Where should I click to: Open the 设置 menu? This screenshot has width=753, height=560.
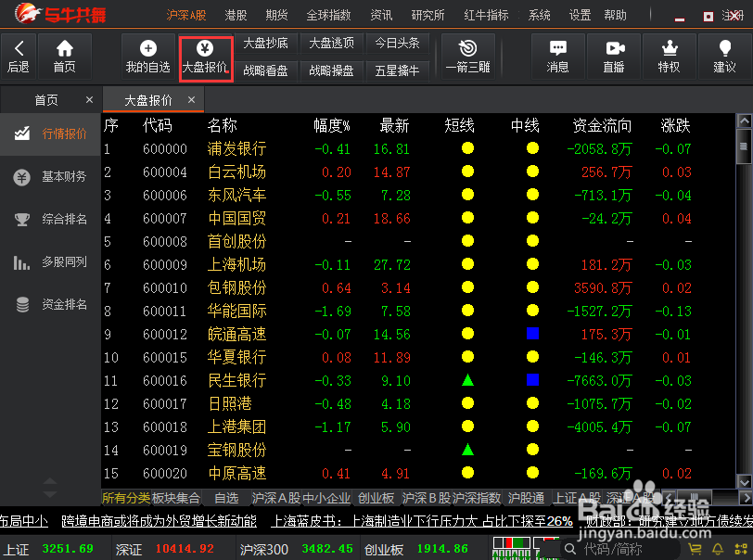tap(580, 16)
